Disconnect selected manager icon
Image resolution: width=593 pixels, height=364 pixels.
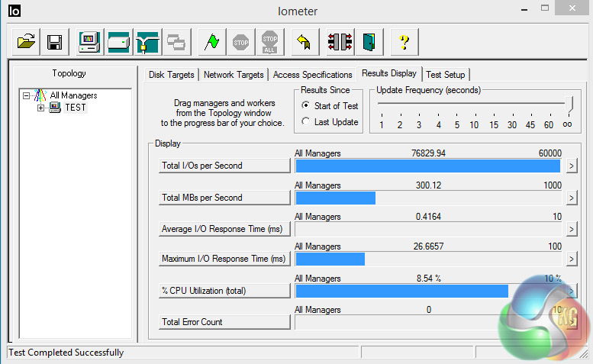[x=340, y=42]
